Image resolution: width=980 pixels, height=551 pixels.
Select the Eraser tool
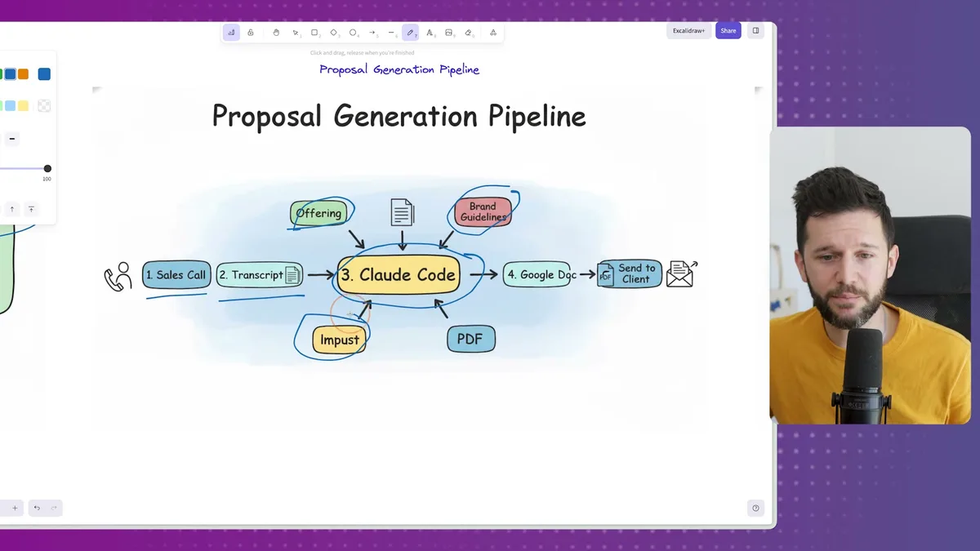(468, 33)
